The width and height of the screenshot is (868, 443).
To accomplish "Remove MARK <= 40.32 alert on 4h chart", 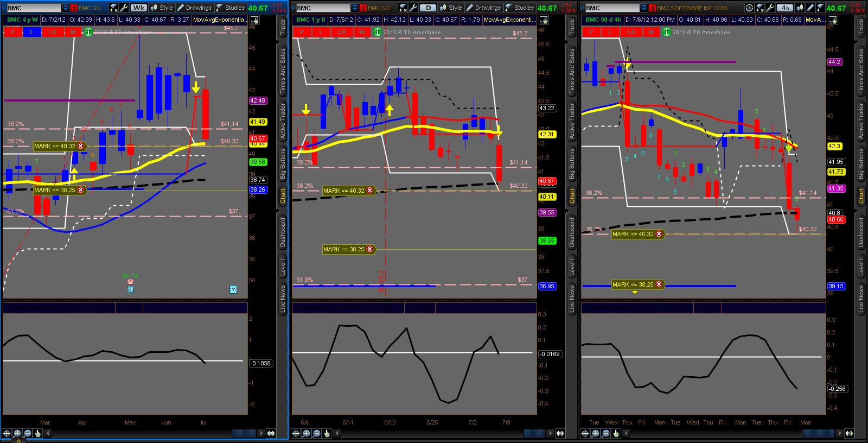I will (659, 234).
